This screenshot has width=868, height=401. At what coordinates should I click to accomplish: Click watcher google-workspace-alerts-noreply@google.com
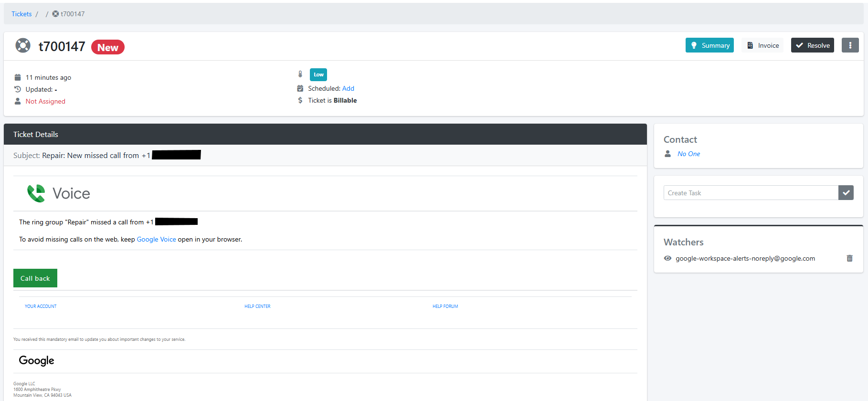[745, 258]
